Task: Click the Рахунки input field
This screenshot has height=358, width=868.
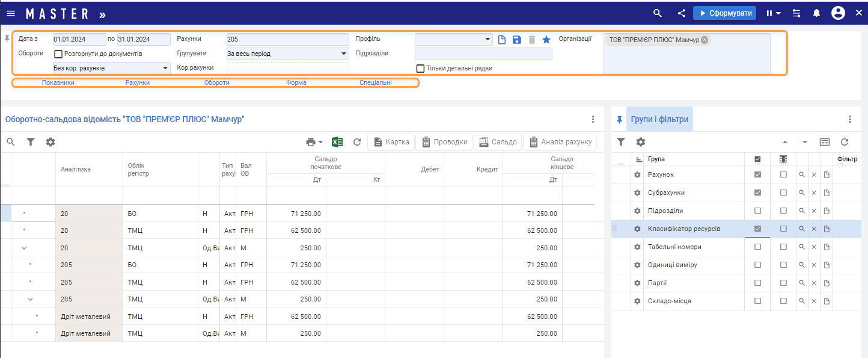Action: (287, 39)
